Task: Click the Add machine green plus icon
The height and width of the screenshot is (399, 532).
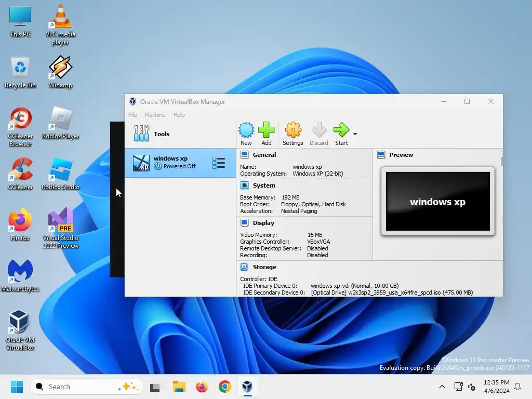Action: pos(267,134)
